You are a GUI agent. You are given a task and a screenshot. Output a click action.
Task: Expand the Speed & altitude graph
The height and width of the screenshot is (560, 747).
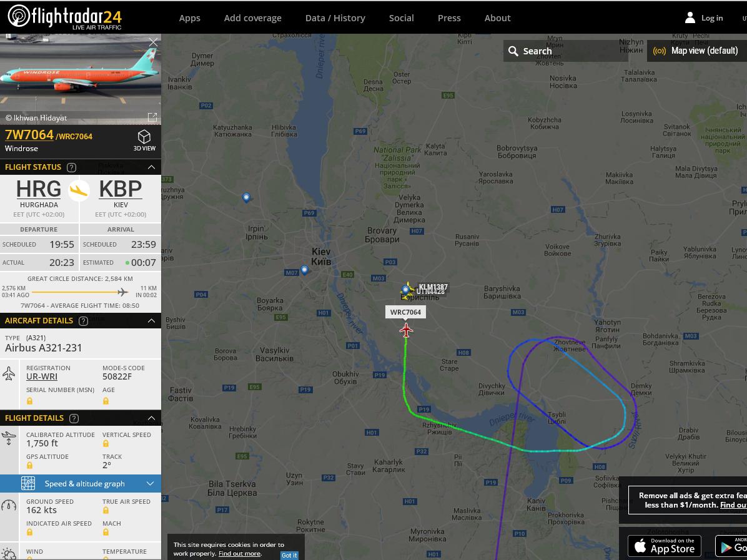coord(81,483)
